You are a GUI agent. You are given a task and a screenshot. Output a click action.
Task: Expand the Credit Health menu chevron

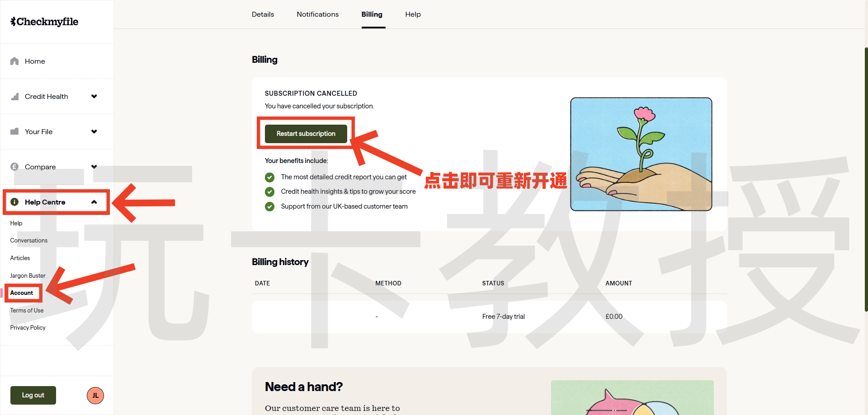pos(94,96)
